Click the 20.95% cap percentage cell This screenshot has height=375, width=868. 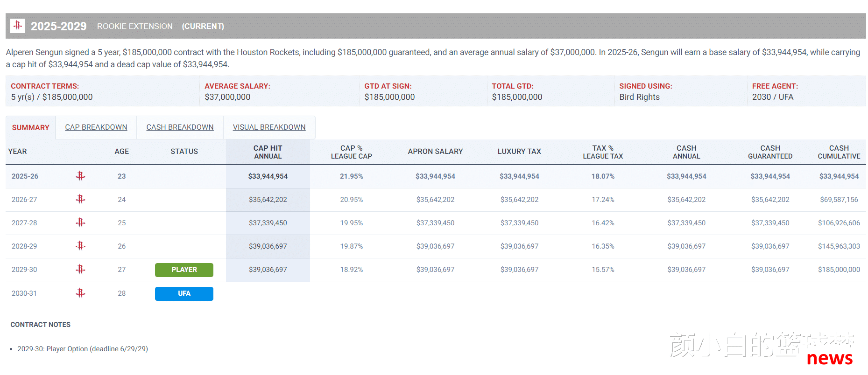(352, 200)
